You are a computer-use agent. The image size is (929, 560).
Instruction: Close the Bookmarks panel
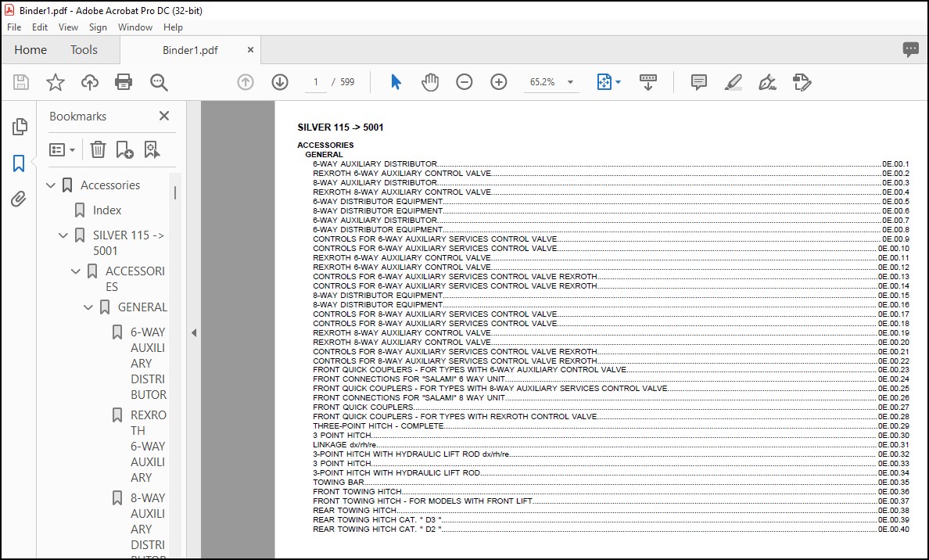tap(164, 117)
